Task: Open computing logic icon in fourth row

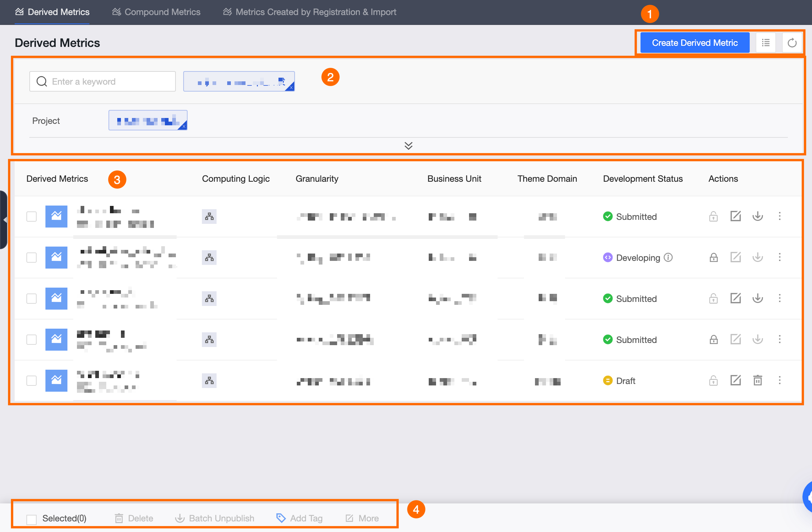Action: tap(209, 340)
